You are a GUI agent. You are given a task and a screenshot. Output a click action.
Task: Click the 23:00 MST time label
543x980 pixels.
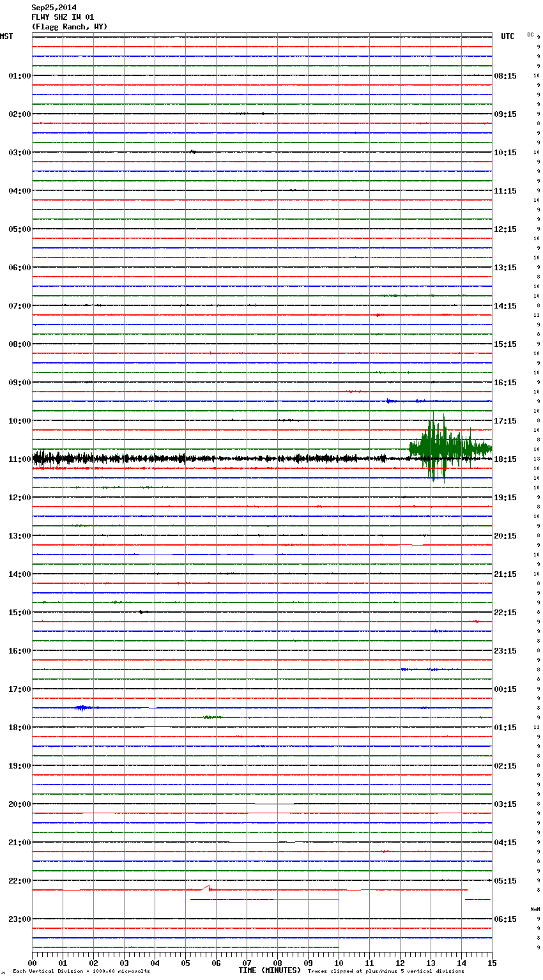tap(20, 919)
